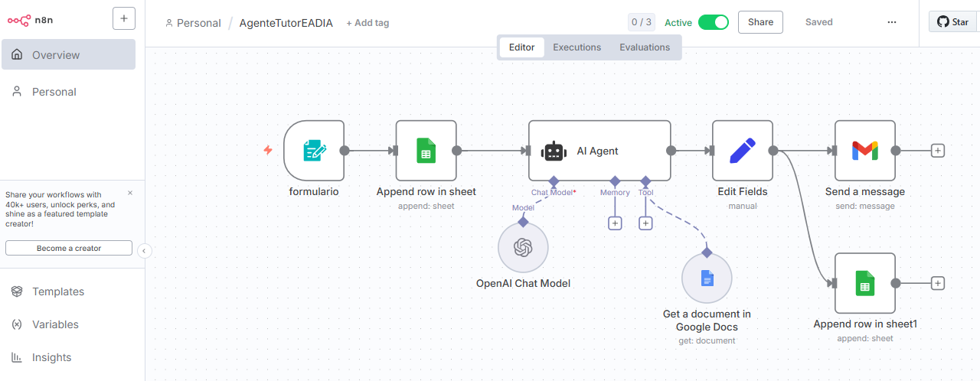Switch to the Executions tab

point(577,47)
